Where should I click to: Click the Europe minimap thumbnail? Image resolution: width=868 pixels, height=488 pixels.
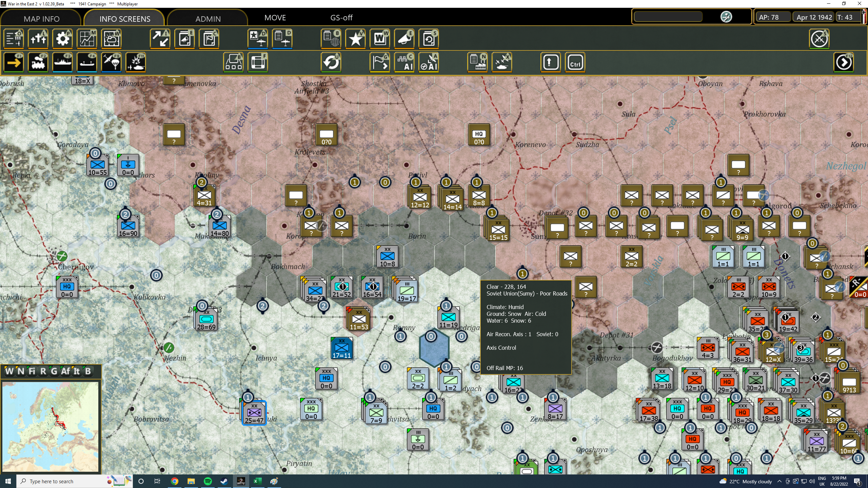pos(51,426)
